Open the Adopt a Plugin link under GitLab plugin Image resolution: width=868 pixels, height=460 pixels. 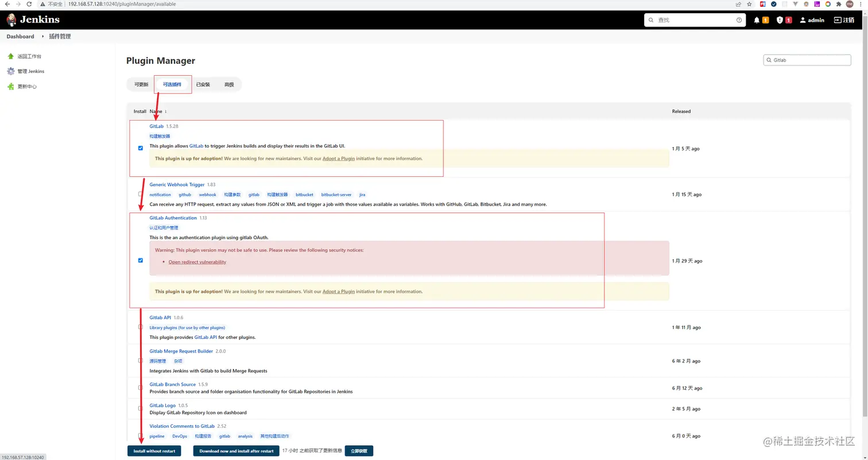(x=339, y=159)
